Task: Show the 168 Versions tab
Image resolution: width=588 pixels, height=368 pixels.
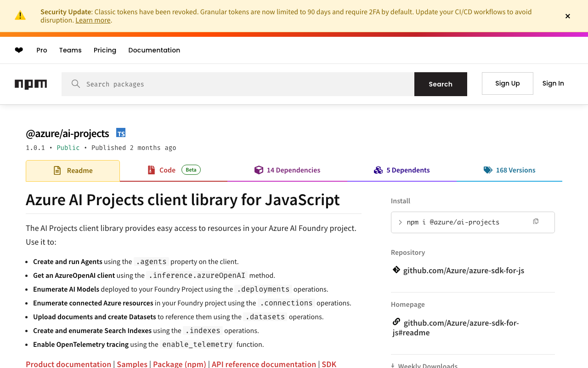Action: (509, 170)
